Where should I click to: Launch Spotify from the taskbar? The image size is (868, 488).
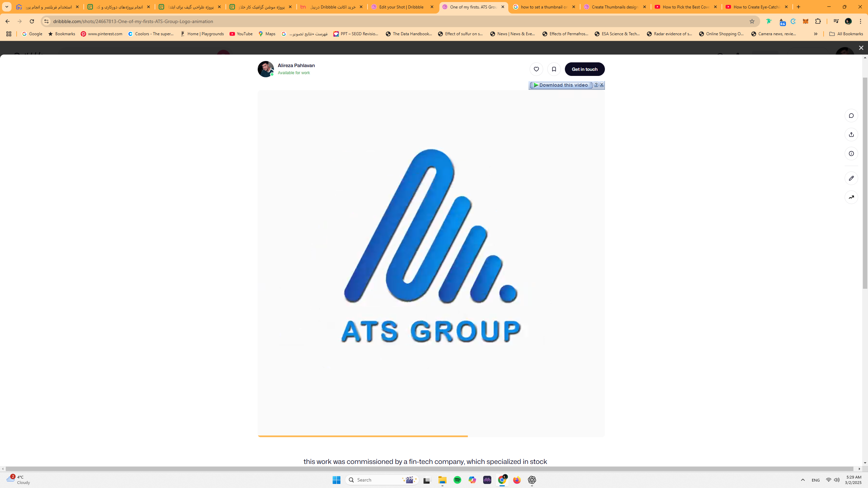click(457, 480)
